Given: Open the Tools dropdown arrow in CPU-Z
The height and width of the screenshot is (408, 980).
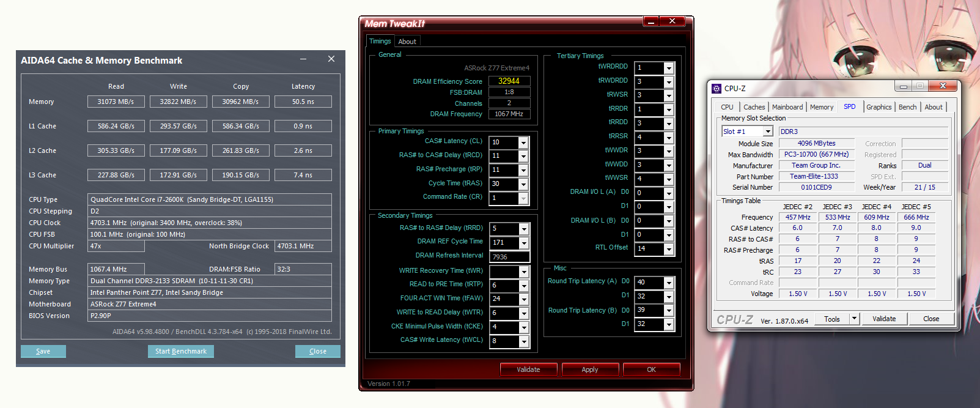Looking at the screenshot, I should tap(855, 319).
